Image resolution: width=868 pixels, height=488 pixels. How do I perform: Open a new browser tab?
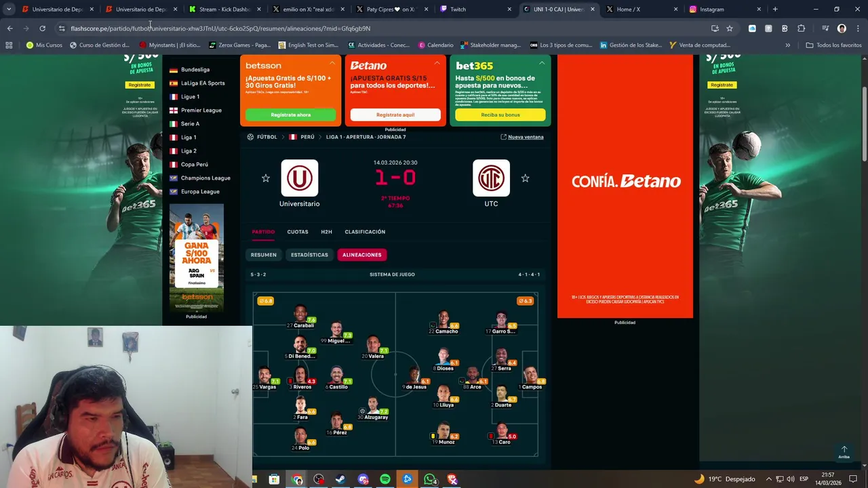pyautogui.click(x=775, y=9)
